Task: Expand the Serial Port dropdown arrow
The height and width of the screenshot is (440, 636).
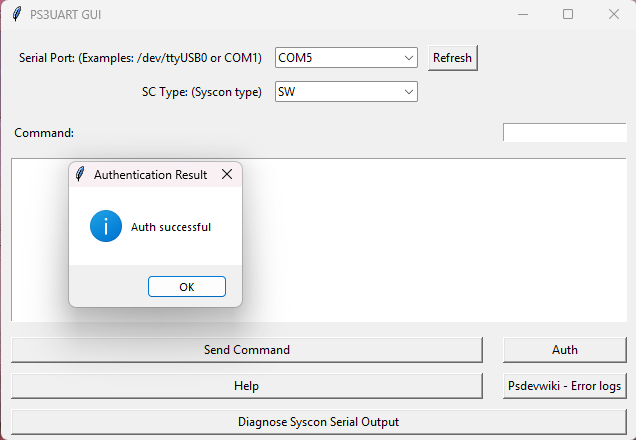Action: click(409, 58)
